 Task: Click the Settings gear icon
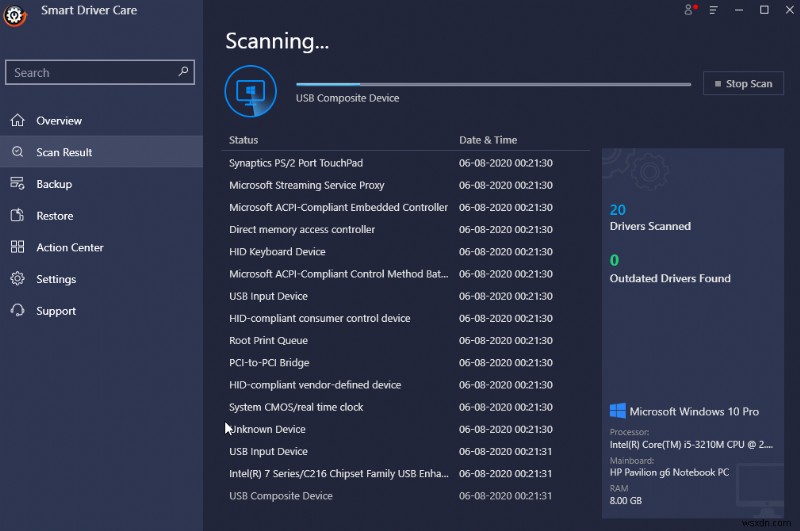tap(17, 279)
